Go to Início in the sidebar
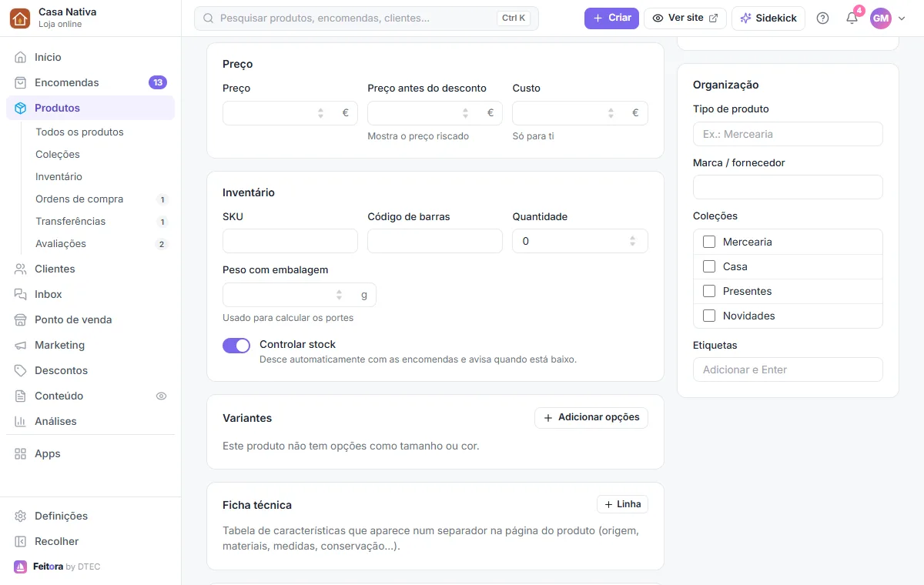 (x=90, y=57)
